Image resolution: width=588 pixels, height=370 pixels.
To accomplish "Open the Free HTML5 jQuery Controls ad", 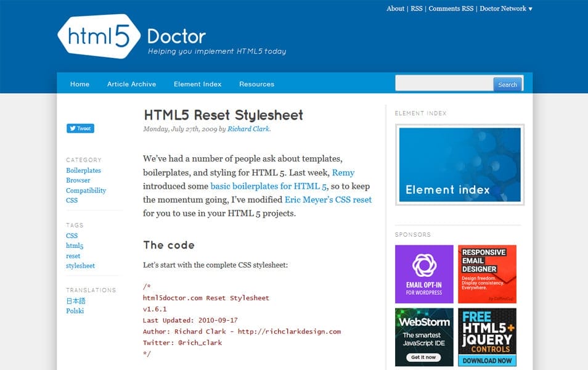I will click(x=487, y=337).
